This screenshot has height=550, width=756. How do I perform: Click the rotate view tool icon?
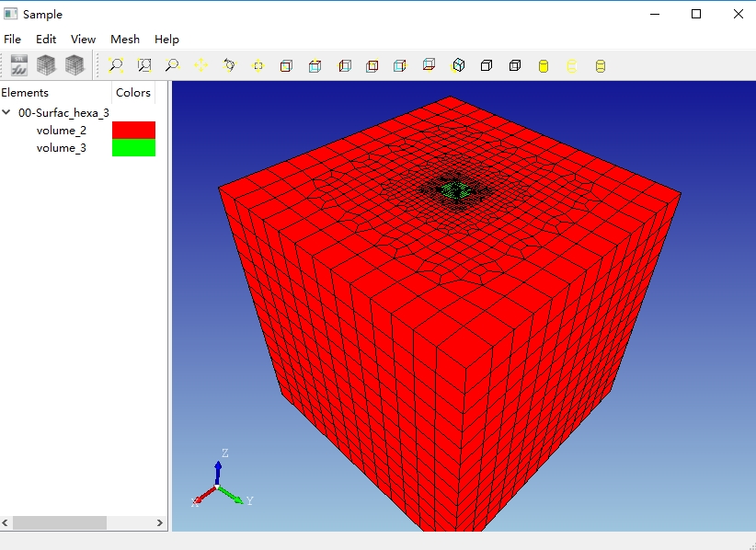coord(229,65)
